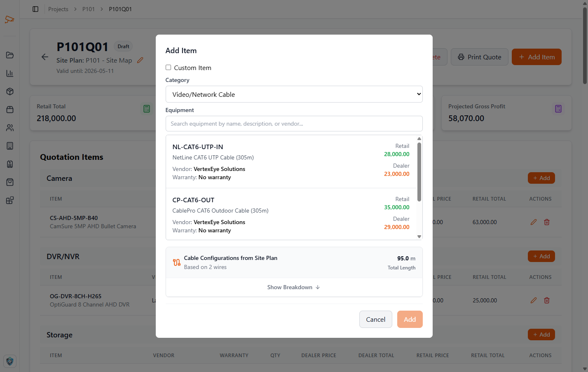
Task: Click the equipment list scroll up arrow
Action: click(419, 138)
